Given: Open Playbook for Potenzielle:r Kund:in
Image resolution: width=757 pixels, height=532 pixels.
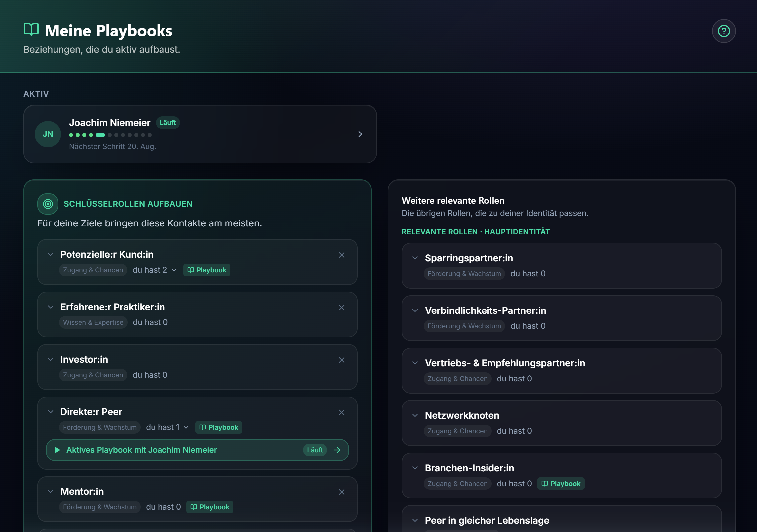Looking at the screenshot, I should pyautogui.click(x=207, y=270).
